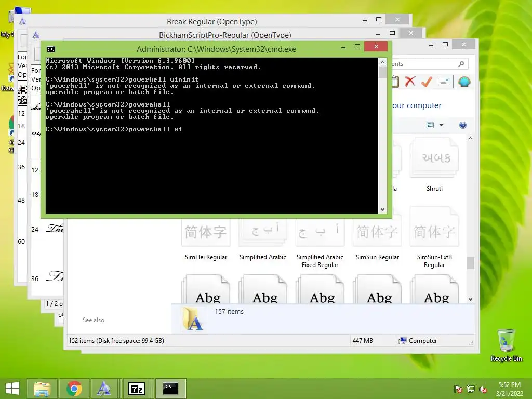The width and height of the screenshot is (532, 399).
Task: Open view options dropdown arrow in Fonts window
Action: (441, 125)
